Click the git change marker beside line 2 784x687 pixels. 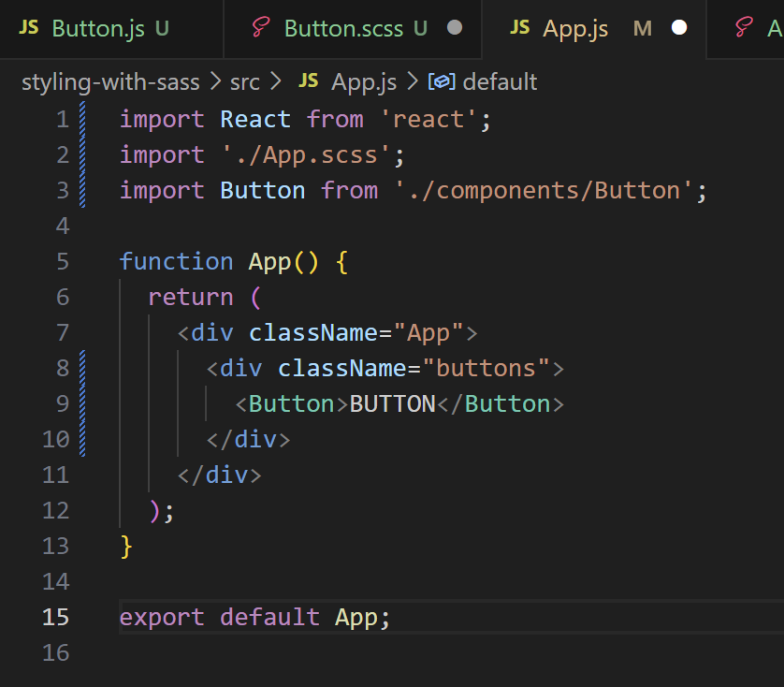coord(82,155)
